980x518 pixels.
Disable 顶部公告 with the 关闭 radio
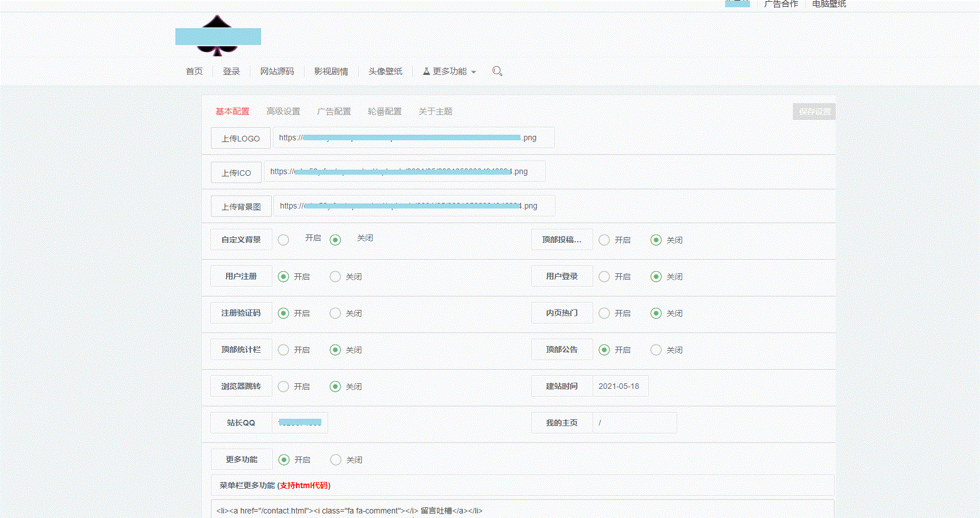point(656,350)
